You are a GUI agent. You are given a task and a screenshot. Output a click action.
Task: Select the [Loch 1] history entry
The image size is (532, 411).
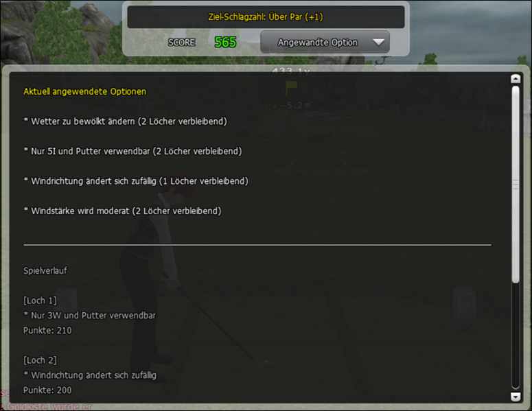click(40, 301)
